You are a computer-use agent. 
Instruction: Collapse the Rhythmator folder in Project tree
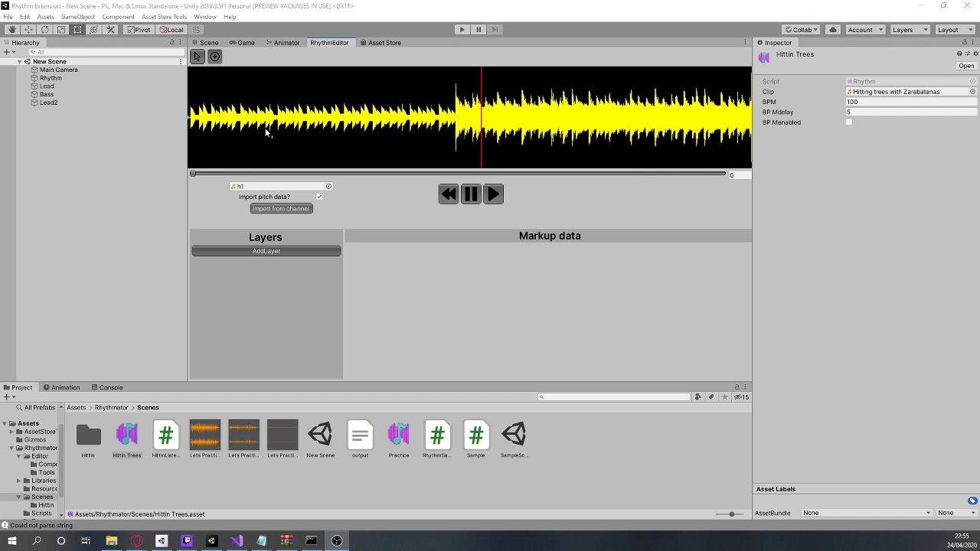pos(11,448)
